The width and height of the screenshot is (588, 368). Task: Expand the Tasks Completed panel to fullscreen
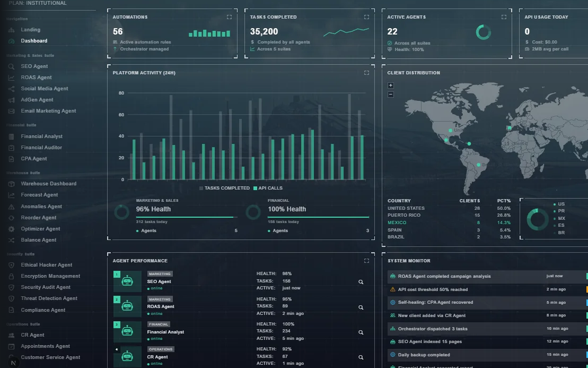coord(367,17)
